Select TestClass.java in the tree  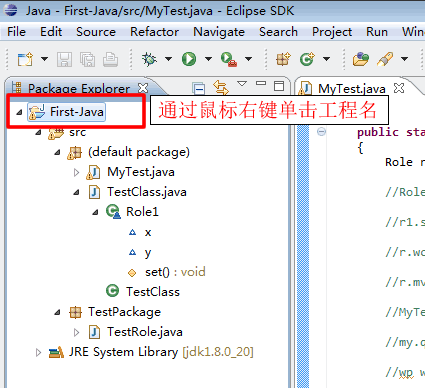pos(147,192)
